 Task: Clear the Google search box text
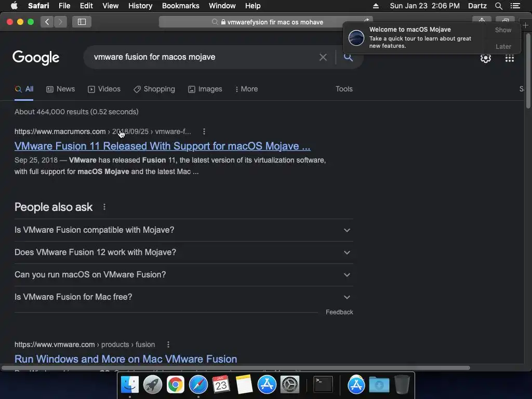point(323,57)
